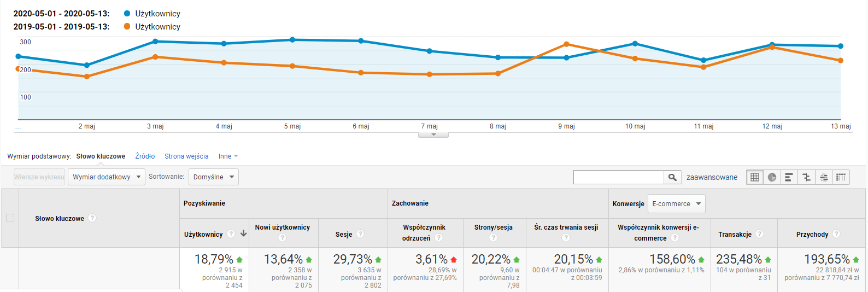868x292 pixels.
Task: Open the Domyślne sorting dropdown
Action: tap(214, 177)
